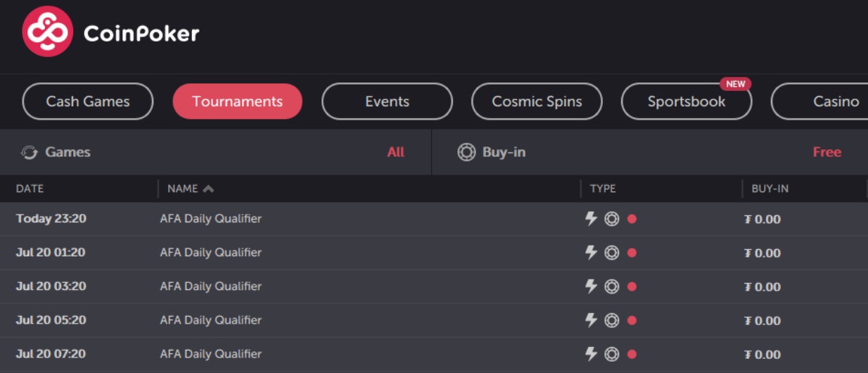868x373 pixels.
Task: Open the Buy-in filter set to Free
Action: click(826, 152)
